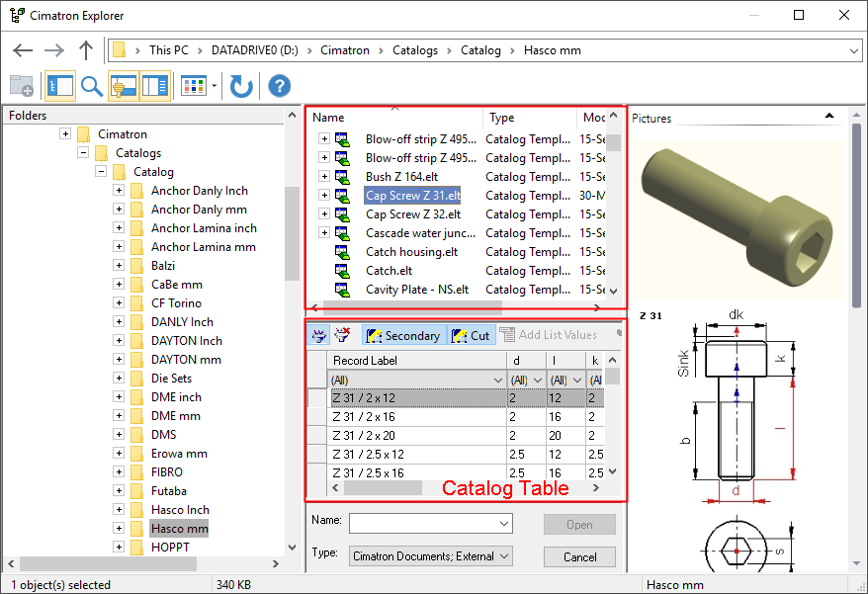
Task: Expand the DME mm folder node
Action: [x=119, y=416]
